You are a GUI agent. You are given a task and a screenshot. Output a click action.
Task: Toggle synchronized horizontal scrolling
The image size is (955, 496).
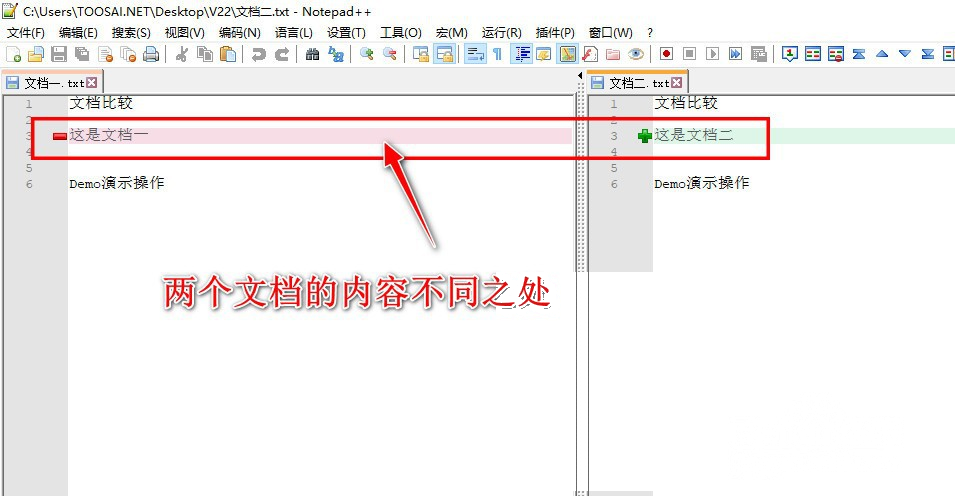click(x=445, y=54)
